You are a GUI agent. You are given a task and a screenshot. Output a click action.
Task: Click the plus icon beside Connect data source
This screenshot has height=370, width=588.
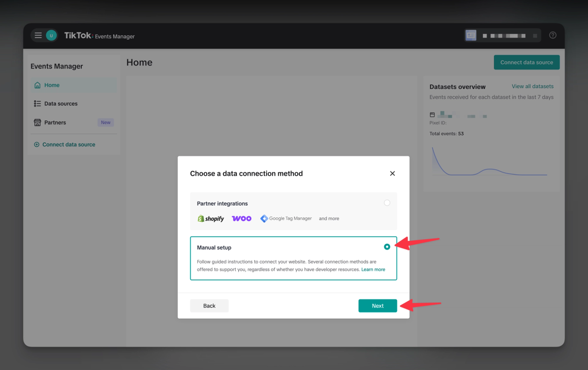[x=36, y=144]
